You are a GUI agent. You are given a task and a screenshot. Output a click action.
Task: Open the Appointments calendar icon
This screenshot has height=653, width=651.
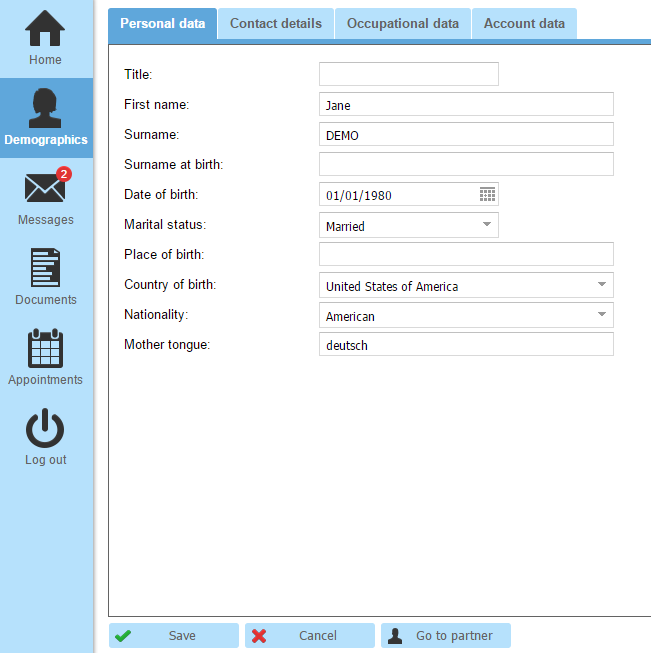click(x=45, y=348)
